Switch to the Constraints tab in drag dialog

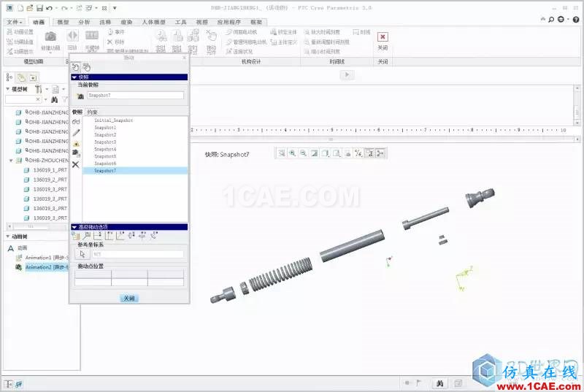coord(92,112)
